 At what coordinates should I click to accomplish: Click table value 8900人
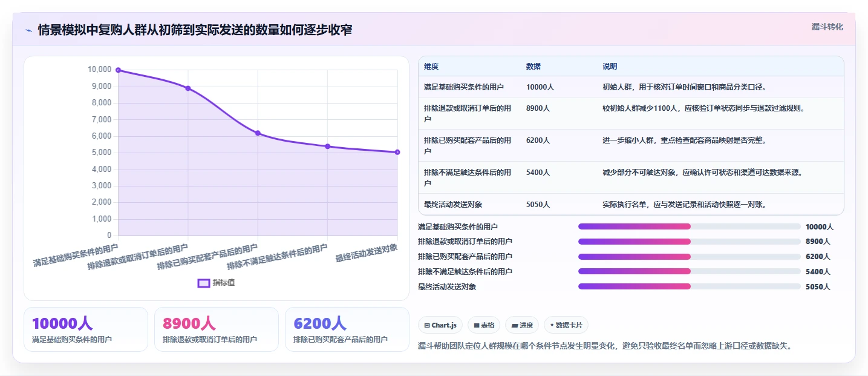[x=538, y=108]
